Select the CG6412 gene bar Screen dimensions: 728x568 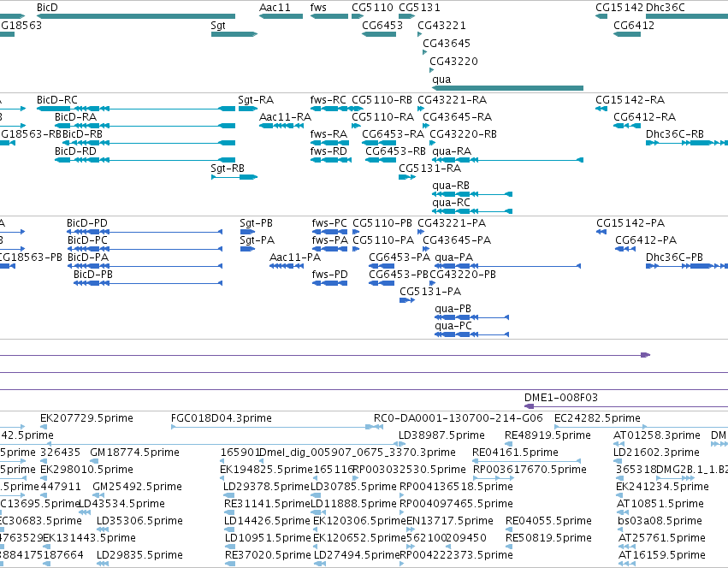click(627, 34)
